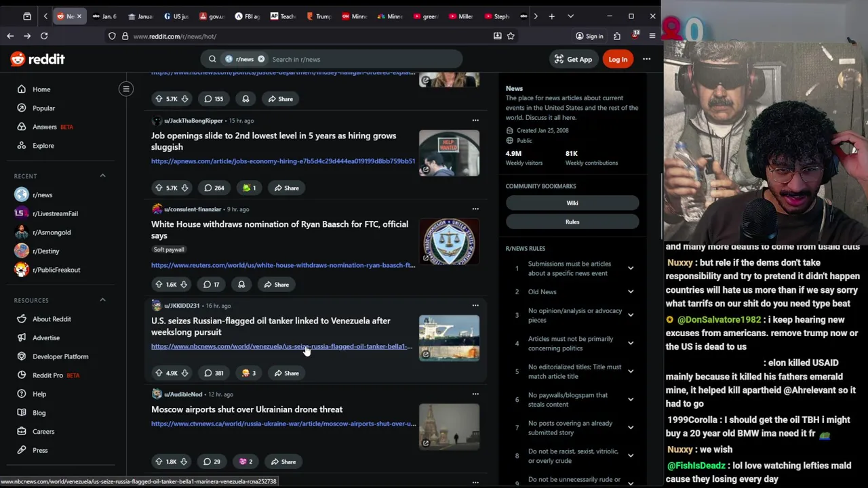868x488 pixels.
Task: Downvote the Job openings post
Action: 184,188
